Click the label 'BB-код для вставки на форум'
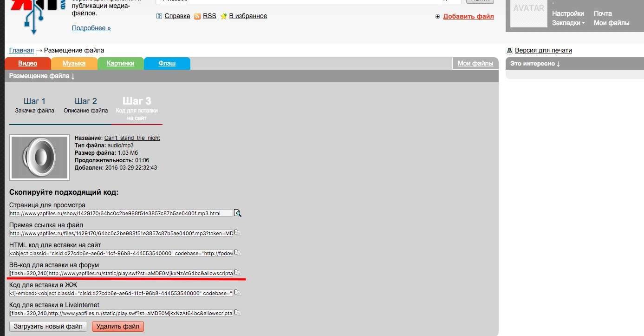Viewport: 644px width, 336px height. pyautogui.click(x=54, y=265)
